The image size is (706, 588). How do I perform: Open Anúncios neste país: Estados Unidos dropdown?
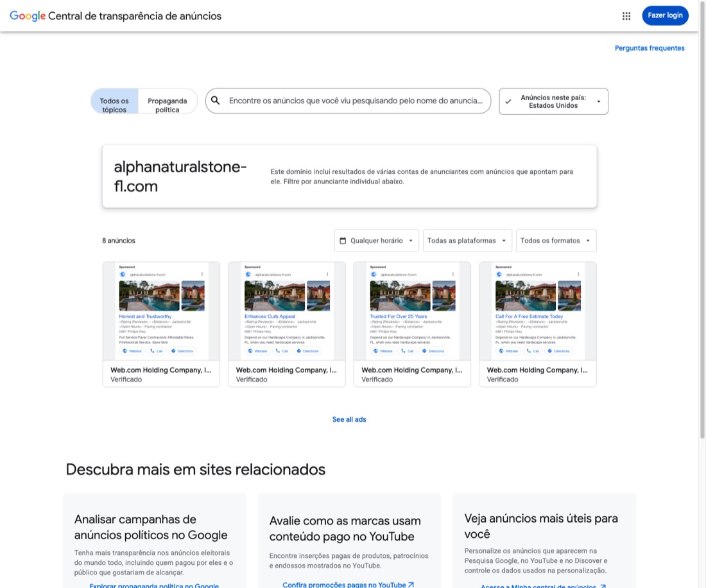(553, 101)
